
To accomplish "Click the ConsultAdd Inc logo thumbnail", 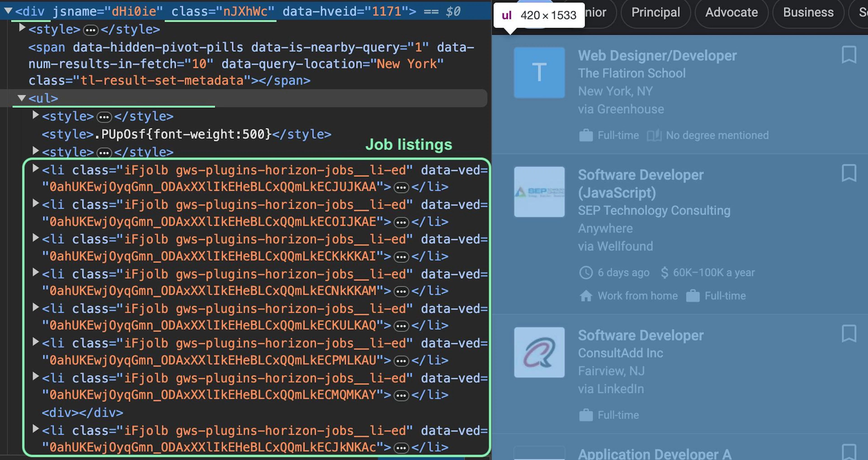I will 539,352.
